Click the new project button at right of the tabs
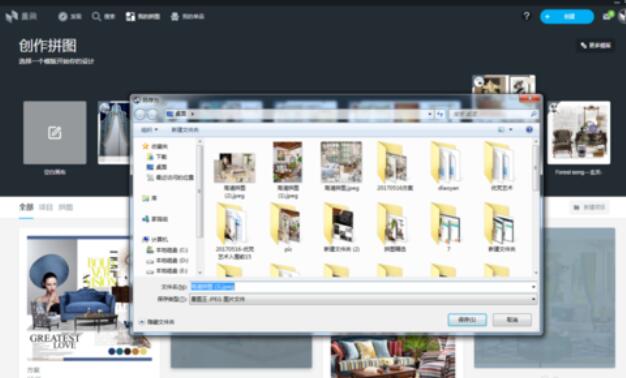 click(x=589, y=207)
